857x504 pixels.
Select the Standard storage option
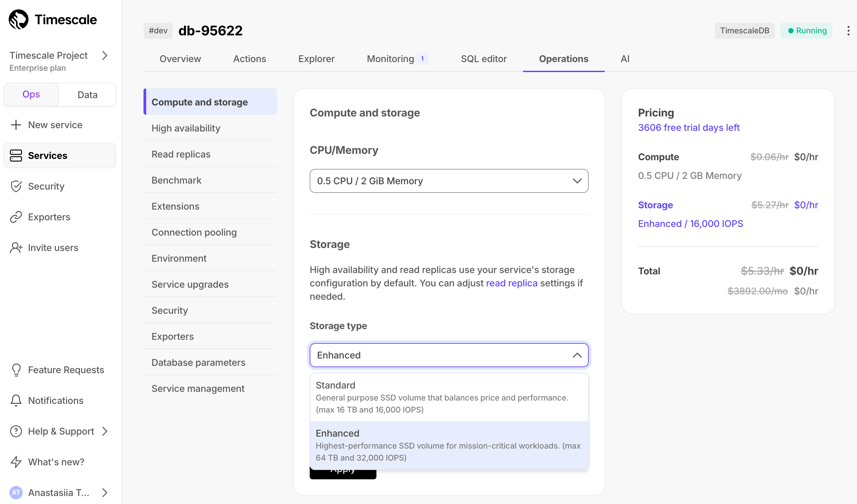tap(449, 397)
